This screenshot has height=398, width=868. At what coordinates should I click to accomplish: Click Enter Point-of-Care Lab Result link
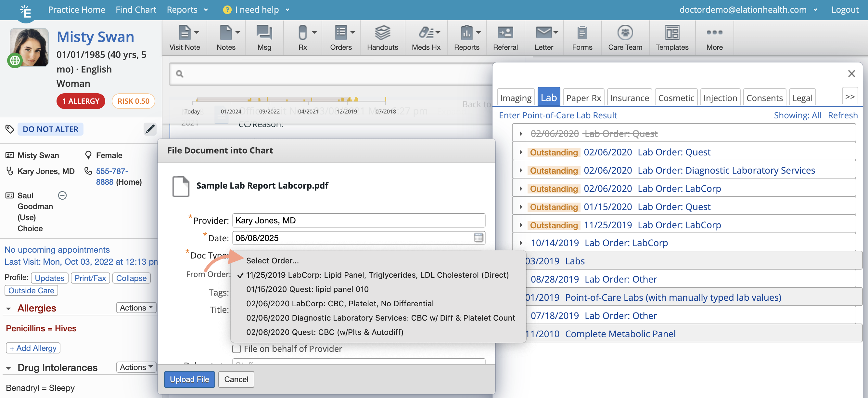click(x=558, y=115)
